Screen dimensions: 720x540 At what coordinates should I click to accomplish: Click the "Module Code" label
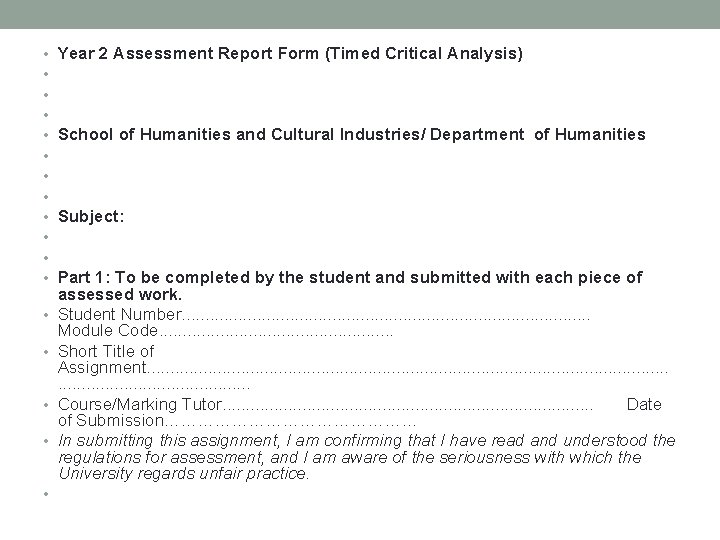pyautogui.click(x=108, y=330)
